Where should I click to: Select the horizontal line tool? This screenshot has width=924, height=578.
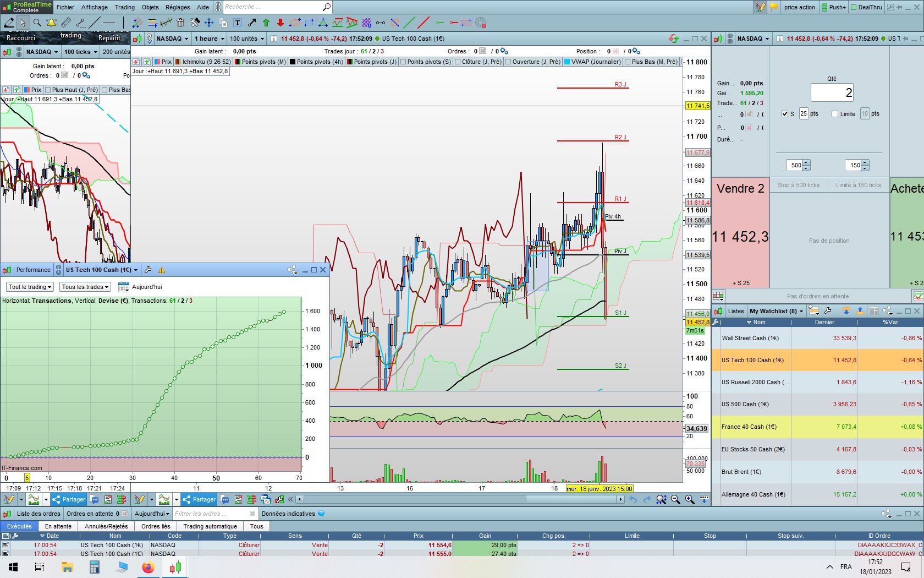pos(109,23)
